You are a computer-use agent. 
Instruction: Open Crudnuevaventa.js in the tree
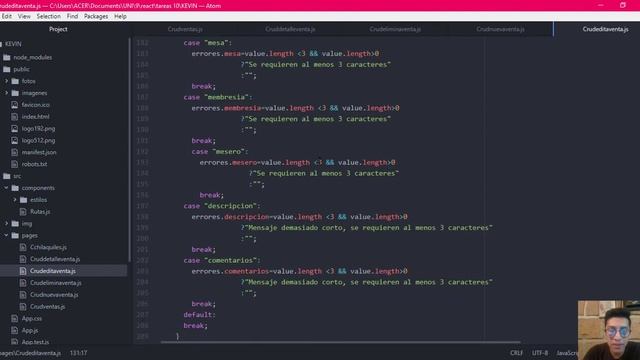point(54,295)
